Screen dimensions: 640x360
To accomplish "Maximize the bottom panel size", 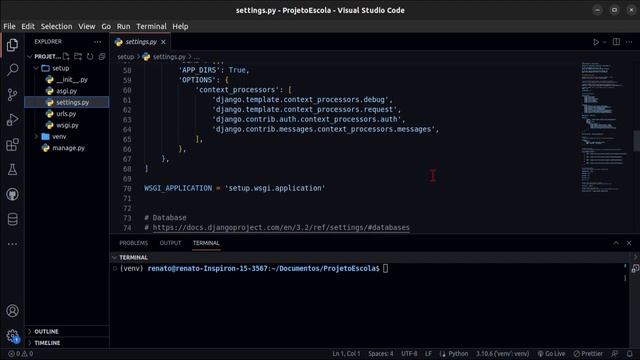I will click(x=616, y=243).
